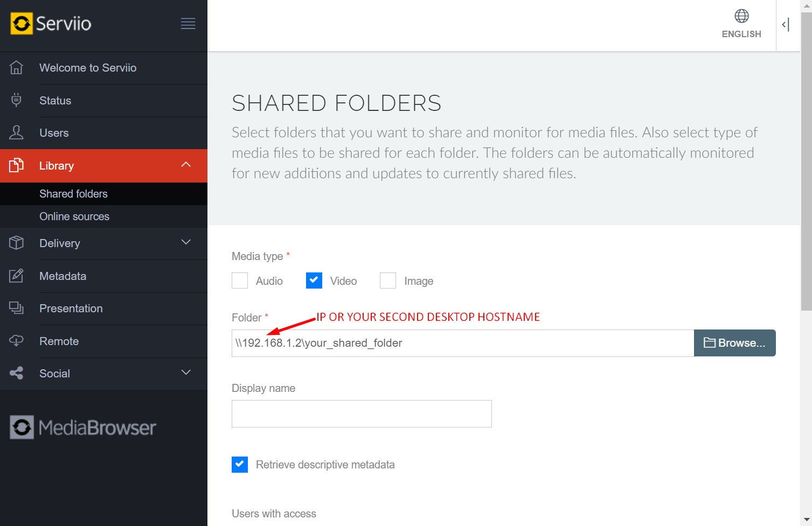Image resolution: width=812 pixels, height=526 pixels.
Task: Tick the Image media type checkbox
Action: (x=388, y=280)
